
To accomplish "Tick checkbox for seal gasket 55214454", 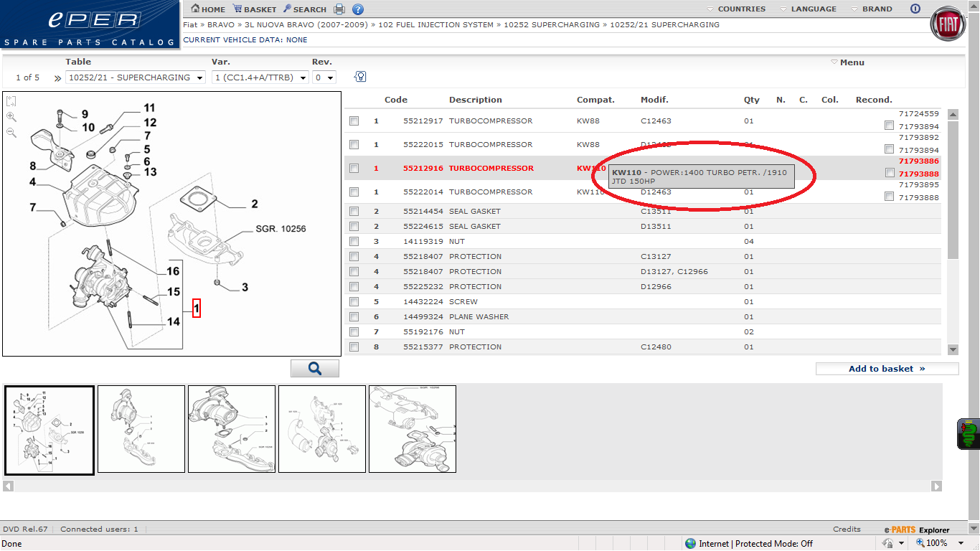I will click(x=354, y=212).
